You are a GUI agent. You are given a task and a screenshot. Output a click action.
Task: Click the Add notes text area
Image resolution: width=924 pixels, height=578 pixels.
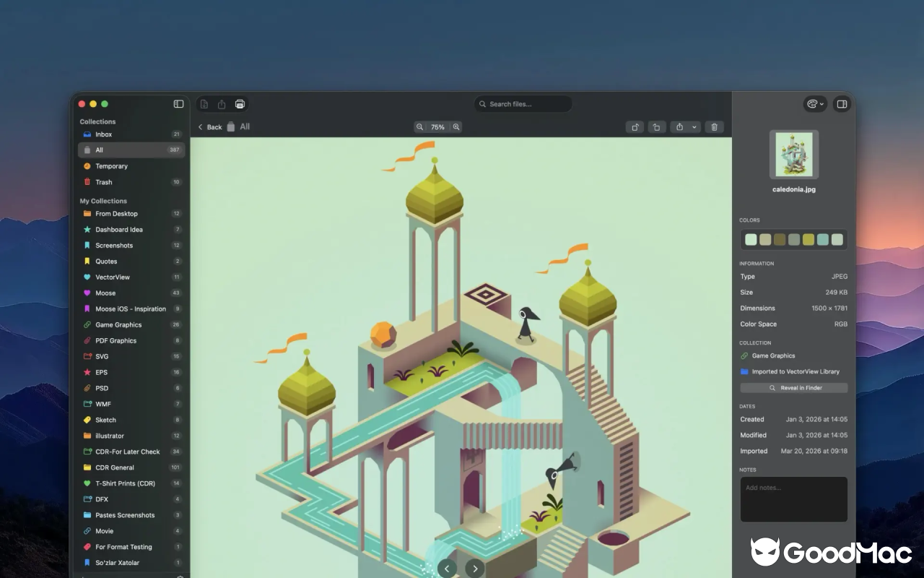coord(794,499)
